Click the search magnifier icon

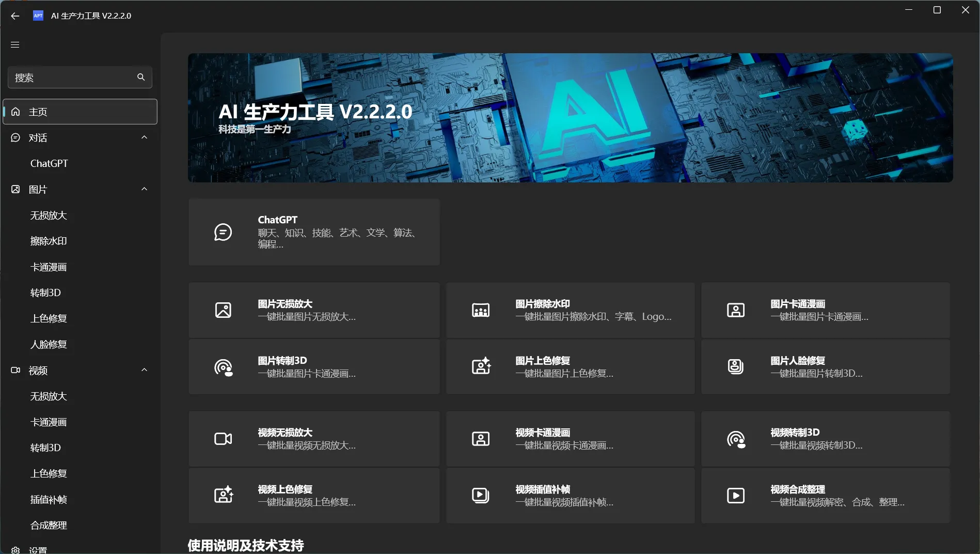(141, 77)
